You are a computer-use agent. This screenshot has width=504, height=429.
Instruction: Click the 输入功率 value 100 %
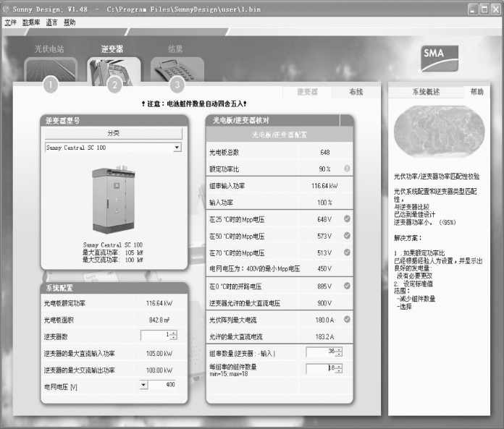tap(324, 203)
